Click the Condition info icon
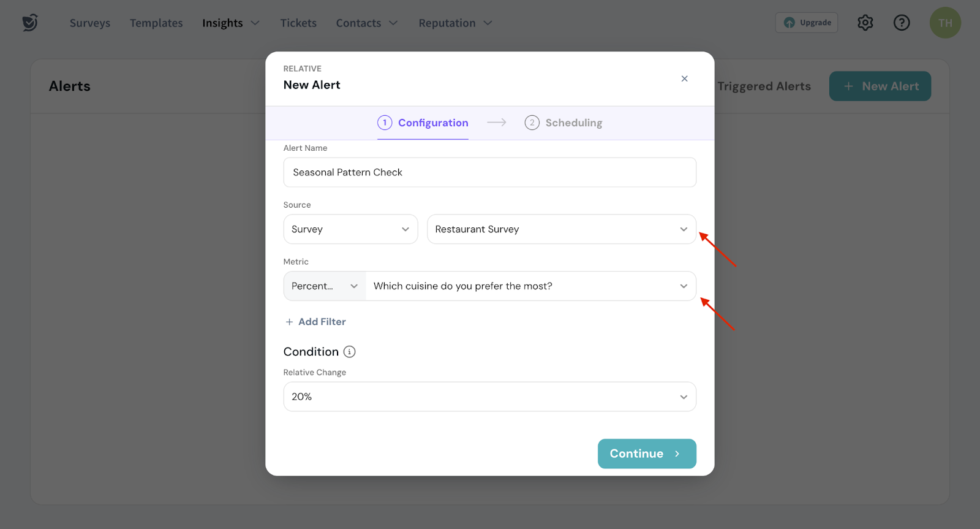The height and width of the screenshot is (529, 980). (349, 352)
